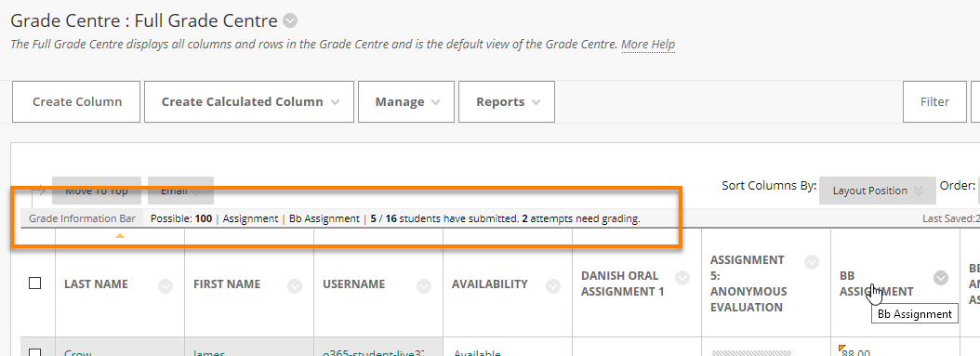Tick the checkbox for the Crow row
This screenshot has width=980, height=356.
(35, 352)
